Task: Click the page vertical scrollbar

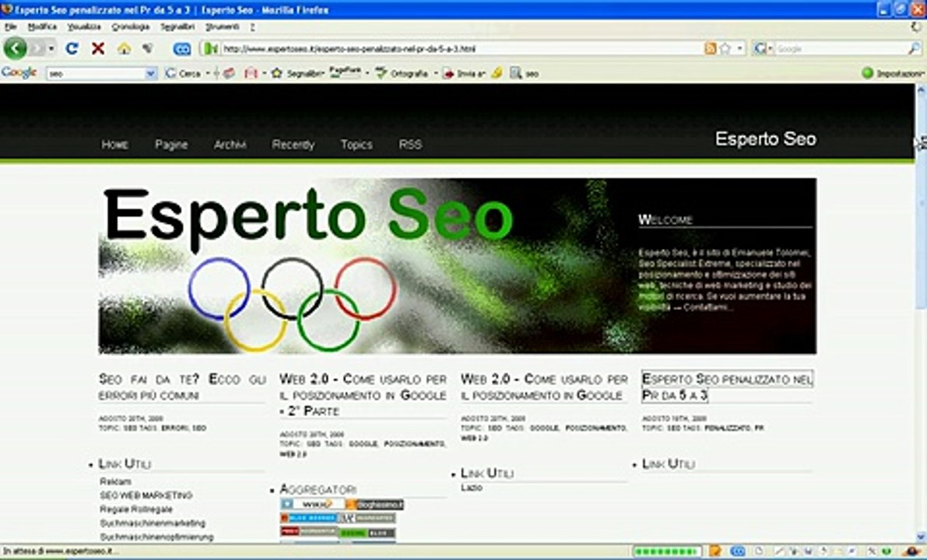Action: (x=921, y=312)
